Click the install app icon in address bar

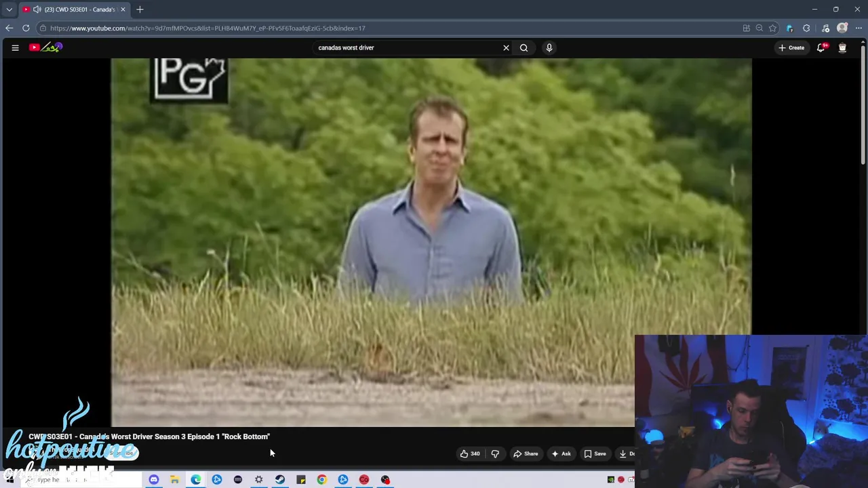point(746,28)
